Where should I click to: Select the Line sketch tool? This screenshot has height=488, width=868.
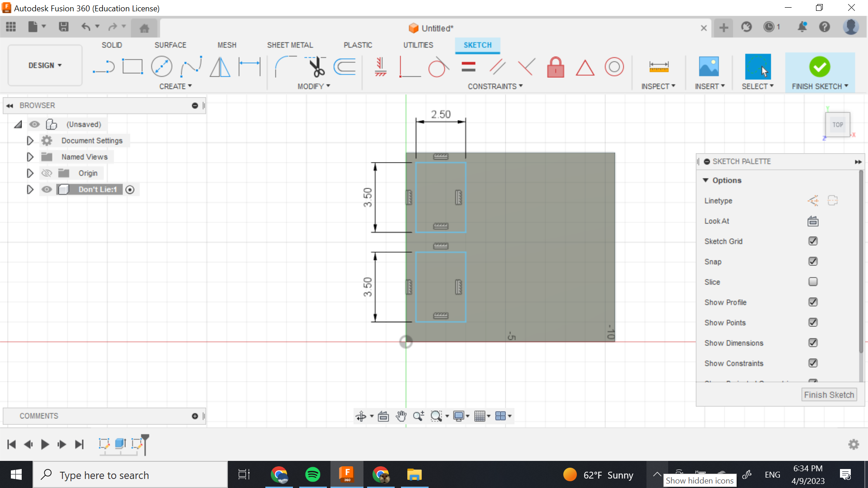click(x=104, y=67)
